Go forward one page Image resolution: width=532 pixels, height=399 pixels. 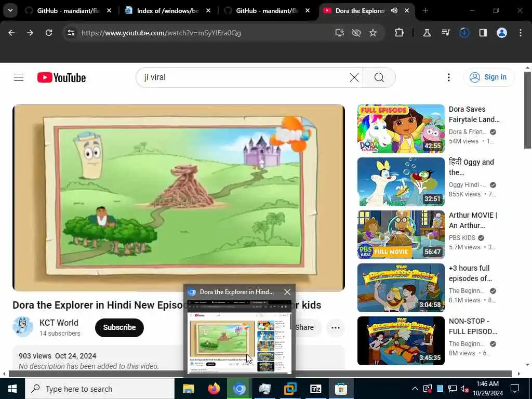click(x=30, y=33)
